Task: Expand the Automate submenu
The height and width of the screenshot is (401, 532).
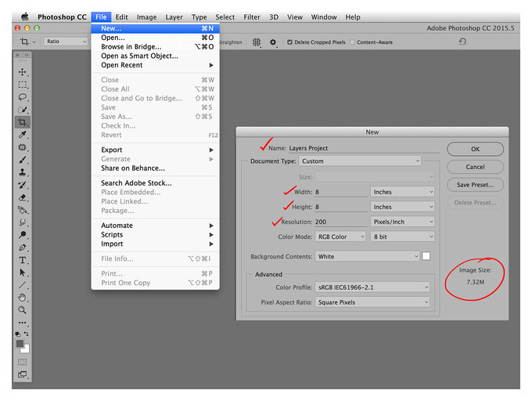Action: tap(156, 226)
